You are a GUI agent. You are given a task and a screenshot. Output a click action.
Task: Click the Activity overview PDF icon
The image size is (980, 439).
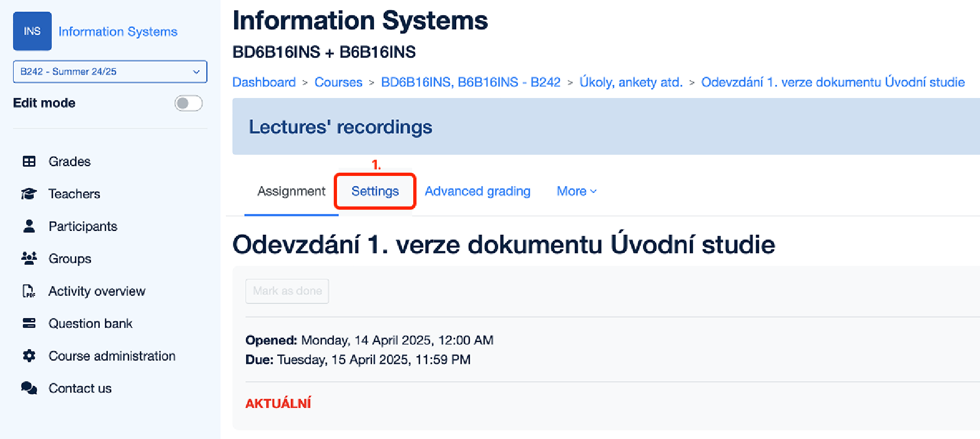click(x=29, y=291)
